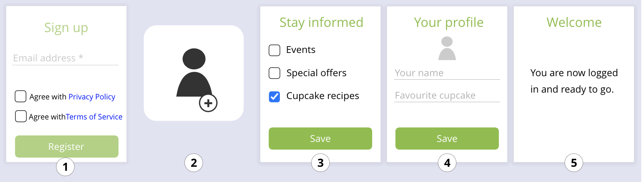Enable the Events checkbox
644x182 pixels.
[x=274, y=50]
